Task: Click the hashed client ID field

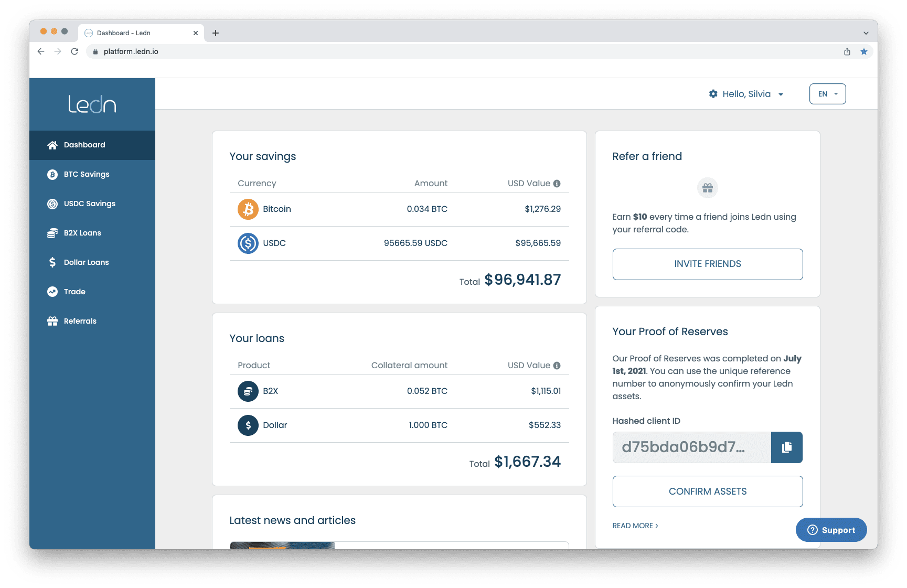Action: tap(692, 447)
